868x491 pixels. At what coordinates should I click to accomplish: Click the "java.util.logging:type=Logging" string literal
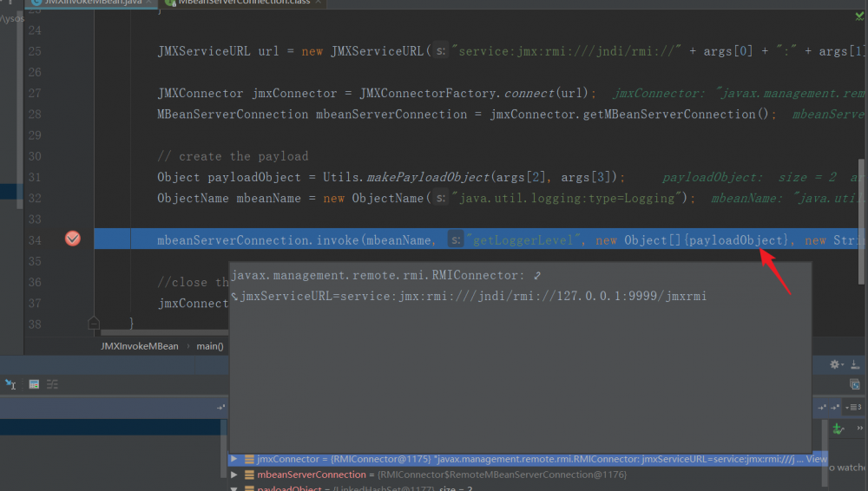(567, 198)
